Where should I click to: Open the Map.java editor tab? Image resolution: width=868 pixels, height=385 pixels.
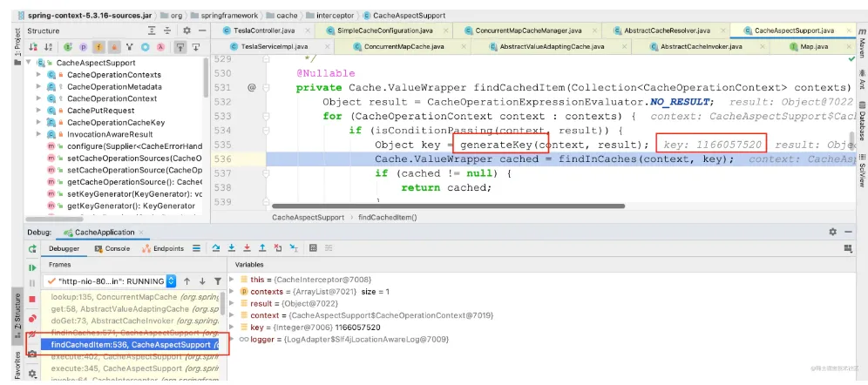coord(814,46)
